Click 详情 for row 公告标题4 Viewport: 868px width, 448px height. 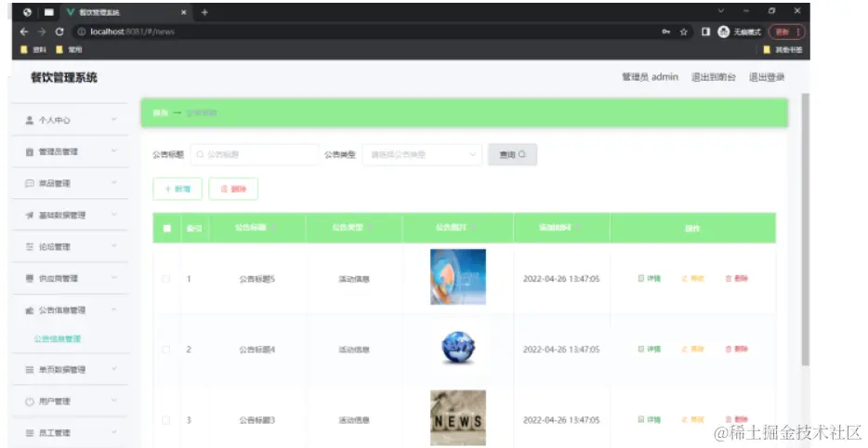[x=650, y=349]
